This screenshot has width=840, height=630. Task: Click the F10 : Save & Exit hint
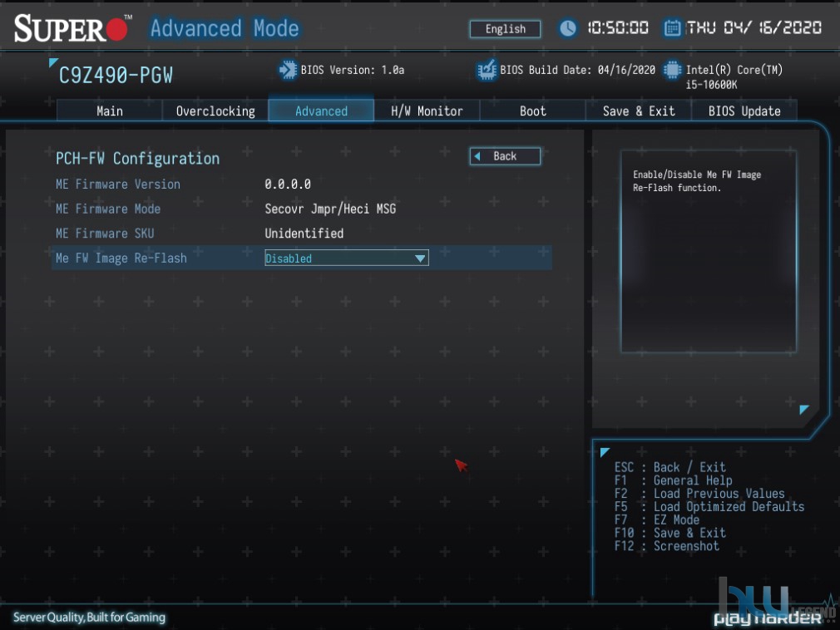670,533
